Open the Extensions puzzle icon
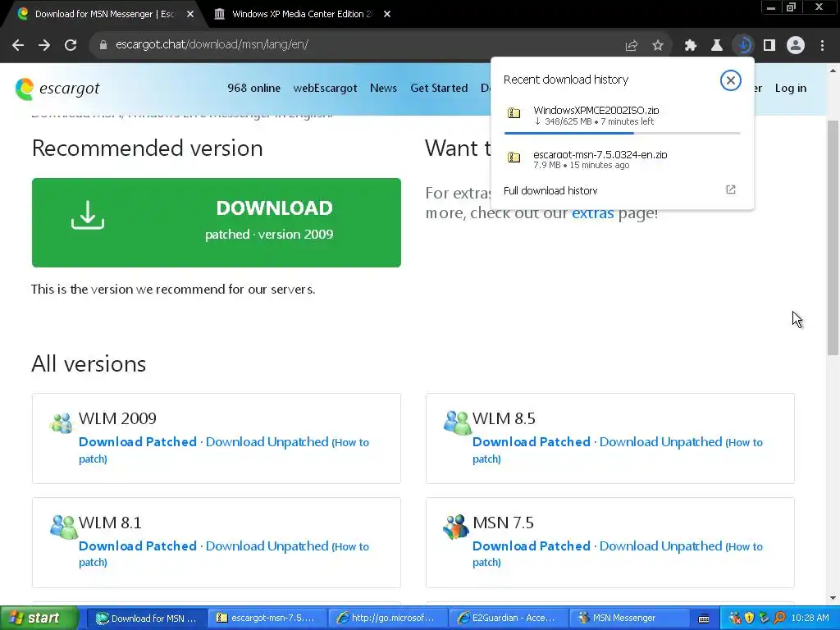This screenshot has height=630, width=840. 691,46
